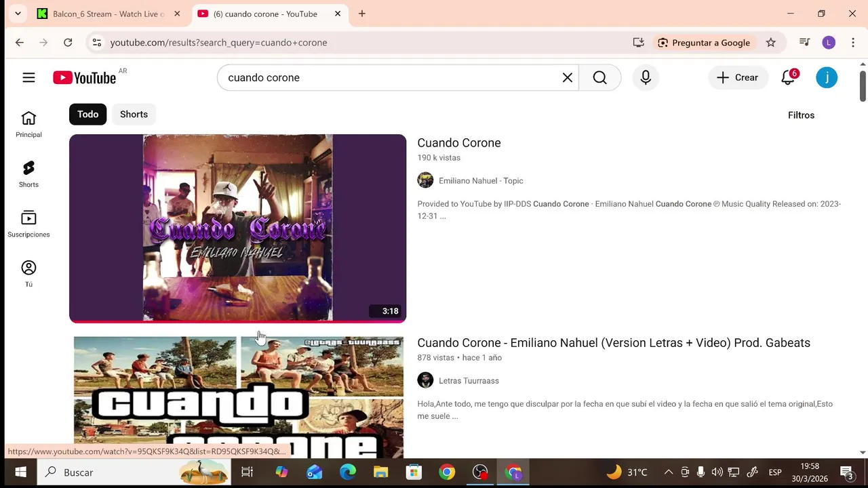This screenshot has width=868, height=488.
Task: Start voice search with the microphone
Action: (646, 78)
